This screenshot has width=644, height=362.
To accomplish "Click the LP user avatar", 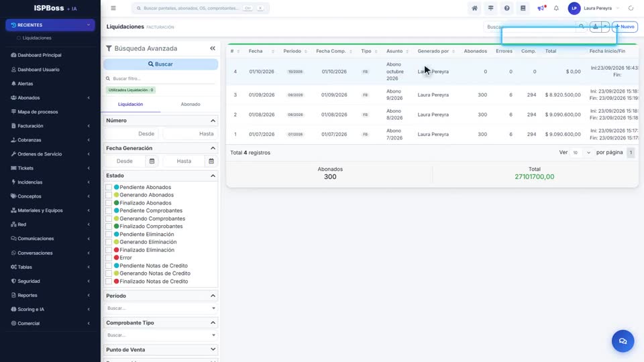I will [574, 8].
